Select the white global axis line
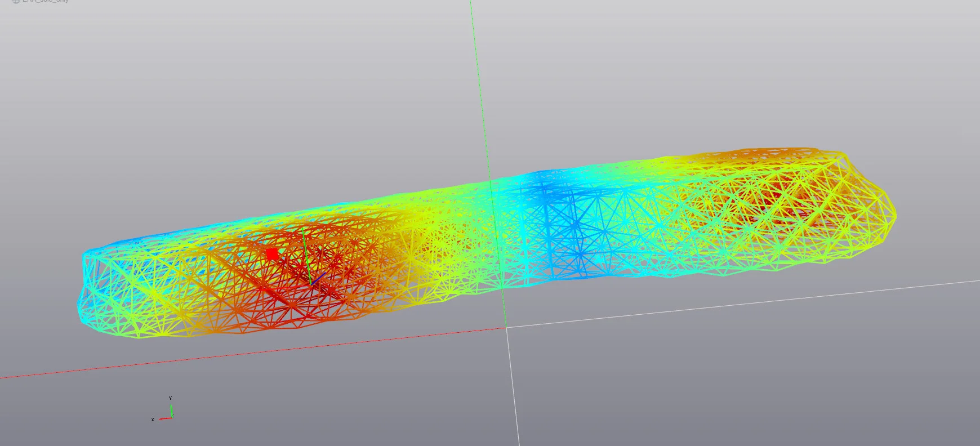980x446 pixels. 743,303
